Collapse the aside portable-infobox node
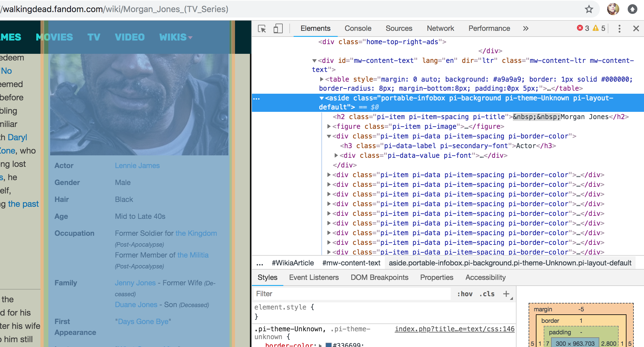The width and height of the screenshot is (644, 347). point(322,98)
